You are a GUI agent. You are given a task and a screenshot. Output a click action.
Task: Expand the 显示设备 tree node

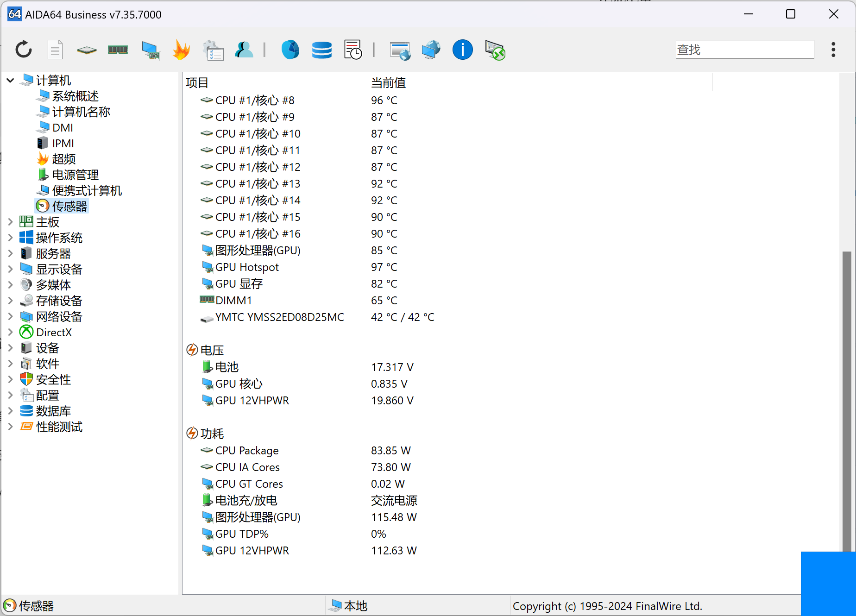10,270
